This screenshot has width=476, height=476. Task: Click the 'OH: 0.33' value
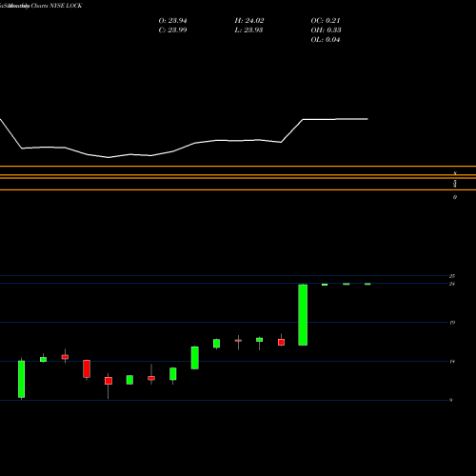(x=326, y=30)
